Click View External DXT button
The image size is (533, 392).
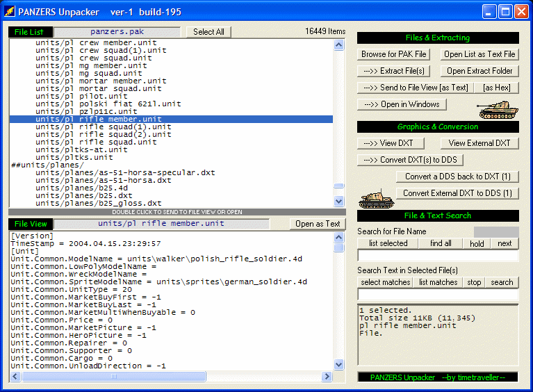point(479,143)
